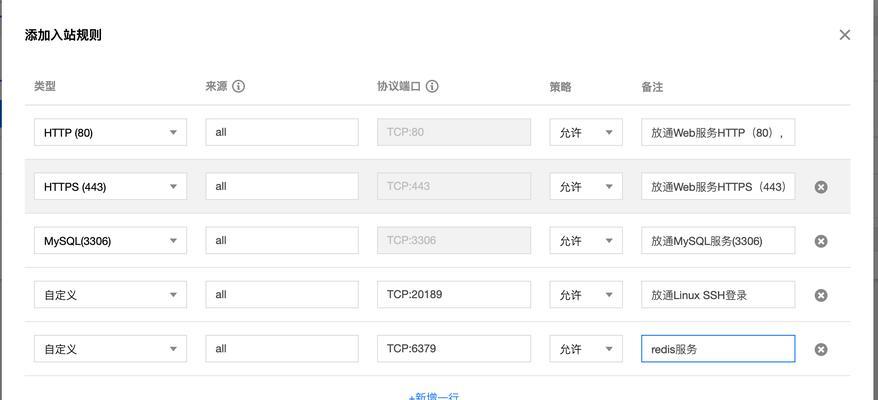This screenshot has width=878, height=400.
Task: Click source field in HTTPS (443) row
Action: click(x=282, y=187)
